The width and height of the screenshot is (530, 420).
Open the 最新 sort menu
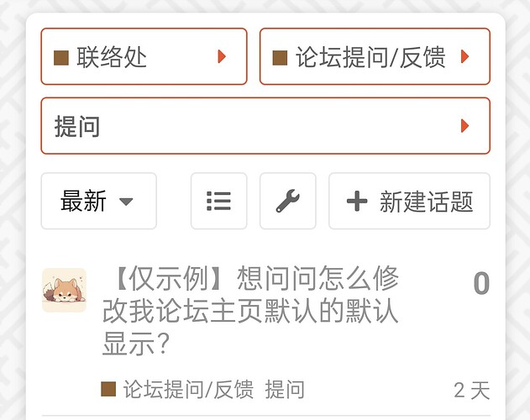99,201
